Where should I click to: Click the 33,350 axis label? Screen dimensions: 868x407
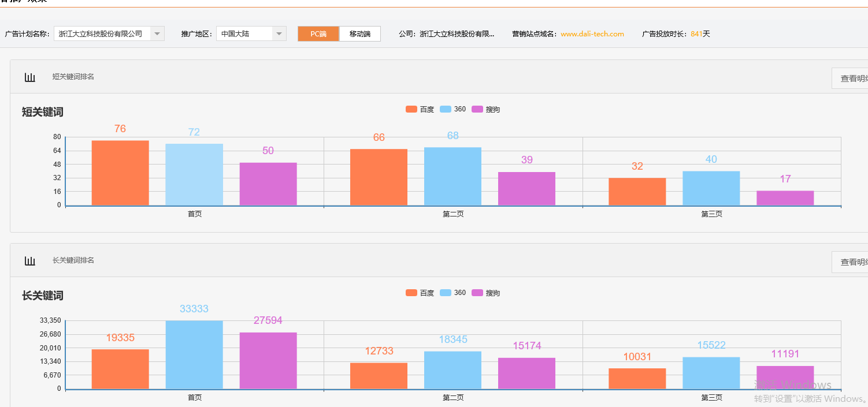(50, 320)
